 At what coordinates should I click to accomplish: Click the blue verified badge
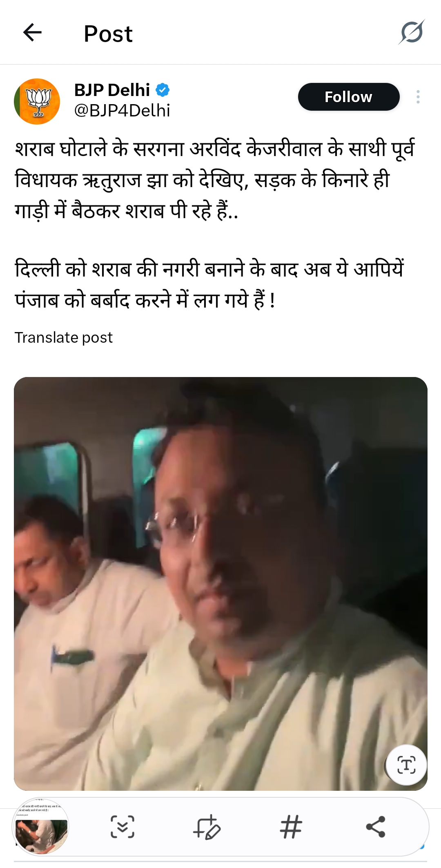(163, 90)
